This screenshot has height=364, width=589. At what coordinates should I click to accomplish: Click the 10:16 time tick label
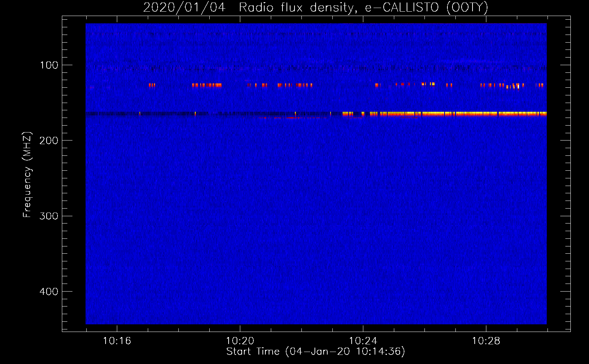pyautogui.click(x=117, y=341)
